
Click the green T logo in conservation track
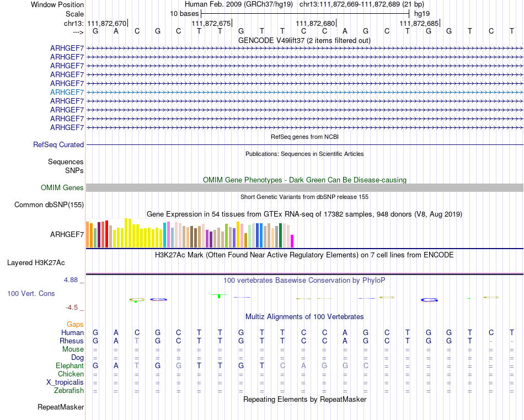tap(219, 296)
